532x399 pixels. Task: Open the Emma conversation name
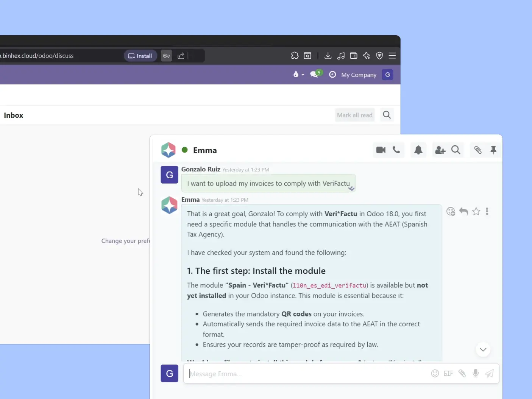tap(205, 150)
